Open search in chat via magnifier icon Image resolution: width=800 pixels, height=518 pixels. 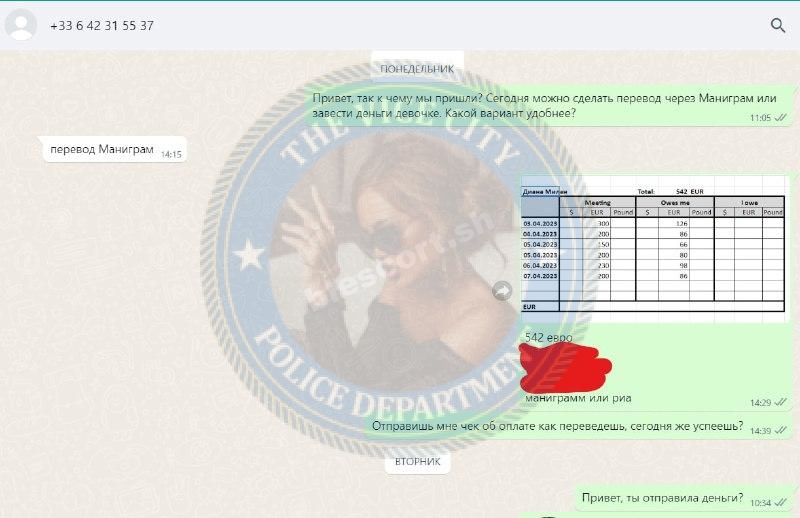(x=778, y=25)
